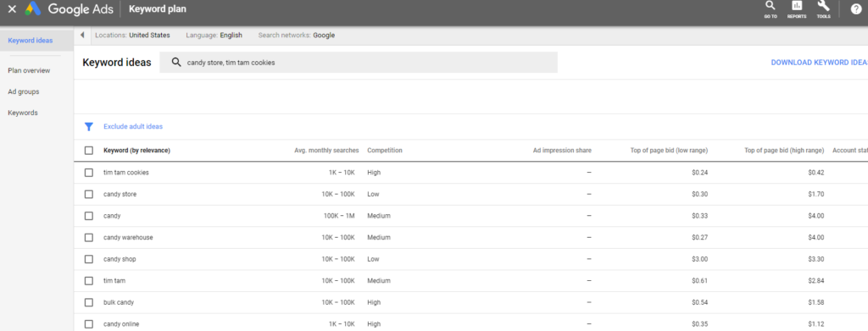The height and width of the screenshot is (331, 868).
Task: Click the keyword 'tim tam cookies'
Action: coord(126,173)
